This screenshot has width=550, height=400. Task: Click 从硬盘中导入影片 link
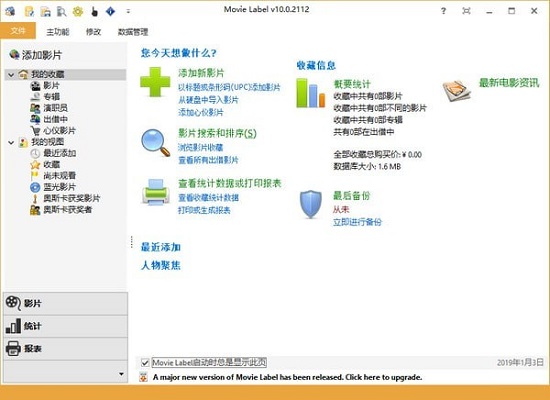pyautogui.click(x=208, y=100)
